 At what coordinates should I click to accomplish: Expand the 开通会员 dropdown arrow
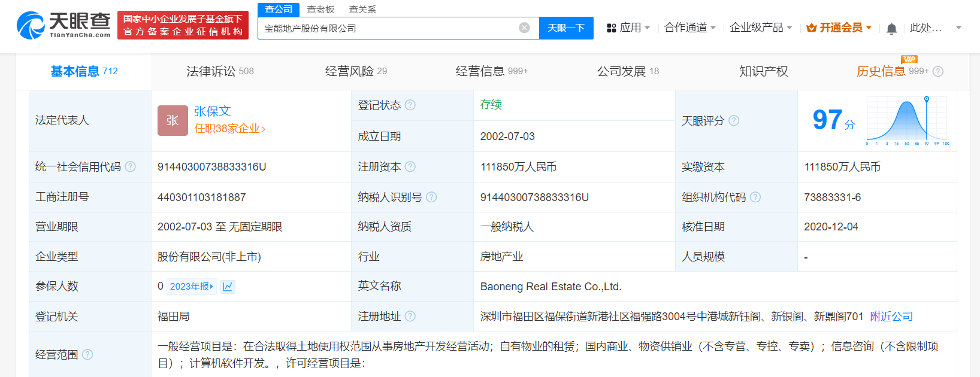[869, 28]
